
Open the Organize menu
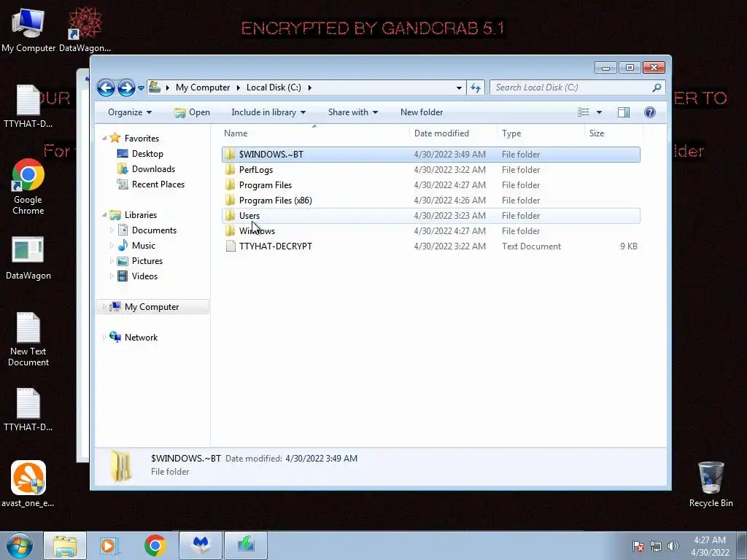[x=130, y=112]
